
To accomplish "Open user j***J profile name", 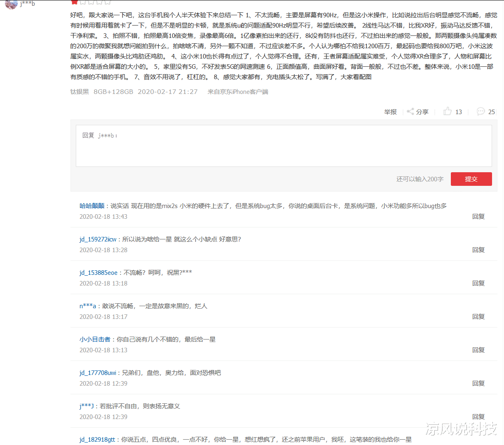I will coord(87,406).
